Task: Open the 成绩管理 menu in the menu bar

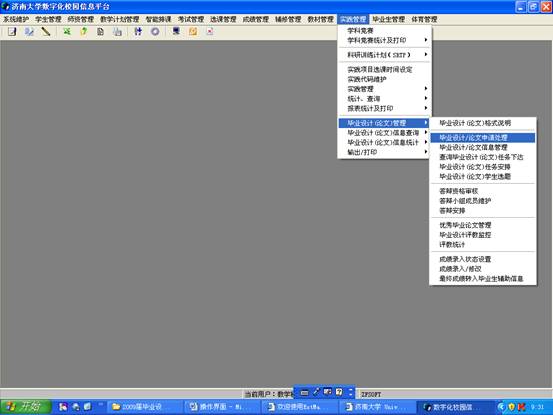Action: tap(256, 19)
